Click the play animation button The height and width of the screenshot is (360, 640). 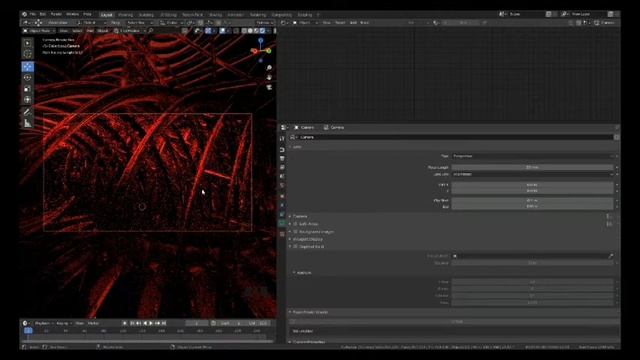[x=151, y=323]
